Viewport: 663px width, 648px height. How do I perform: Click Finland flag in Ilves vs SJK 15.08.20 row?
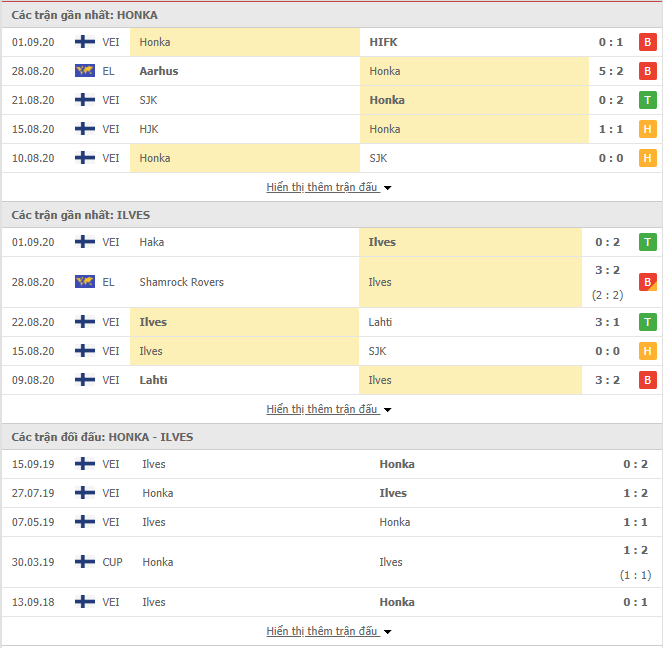pyautogui.click(x=85, y=351)
